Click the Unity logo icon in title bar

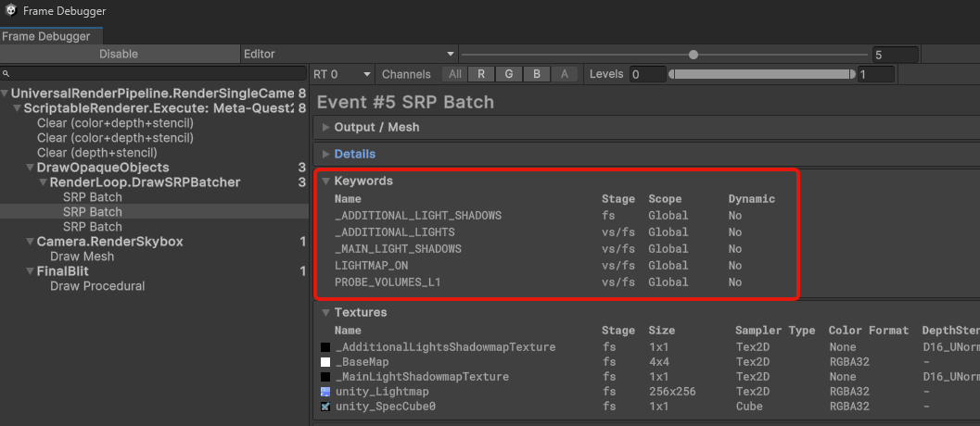click(x=10, y=11)
